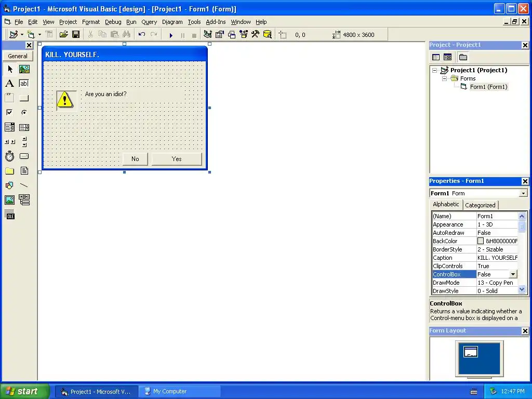Image resolution: width=532 pixels, height=399 pixels.
Task: Toggle Folders in the Project panel
Action: point(463,57)
